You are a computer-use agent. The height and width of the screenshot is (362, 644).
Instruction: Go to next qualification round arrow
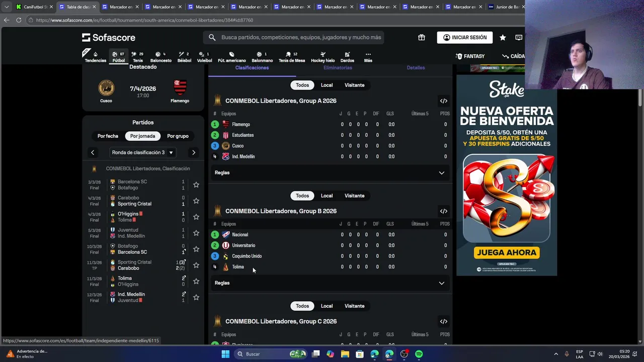coord(194,152)
